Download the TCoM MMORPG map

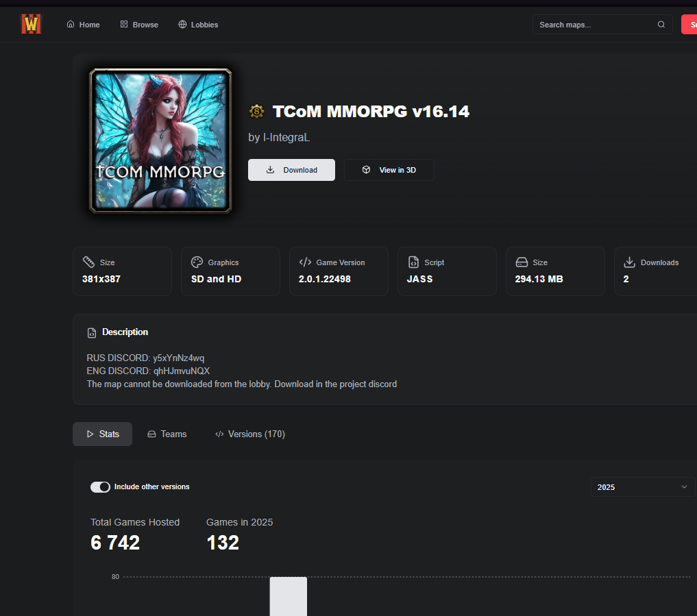[x=291, y=170]
